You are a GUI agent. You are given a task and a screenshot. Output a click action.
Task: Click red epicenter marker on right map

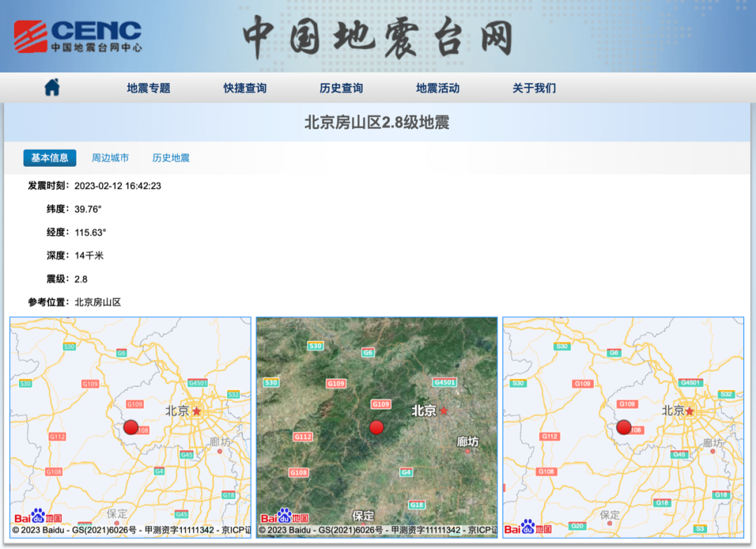click(x=624, y=427)
